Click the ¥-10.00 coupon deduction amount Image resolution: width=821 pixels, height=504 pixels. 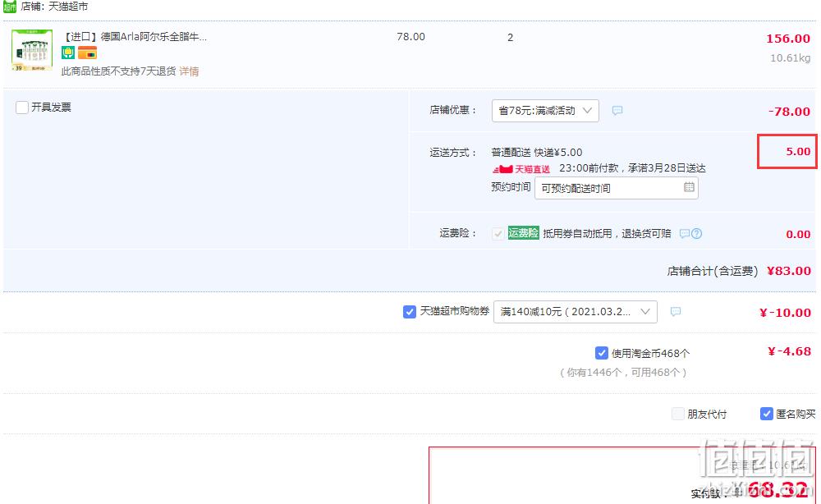[785, 313]
